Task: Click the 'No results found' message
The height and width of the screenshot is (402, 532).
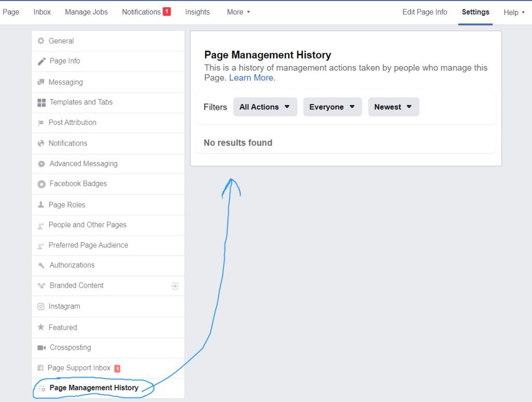Action: pos(238,142)
